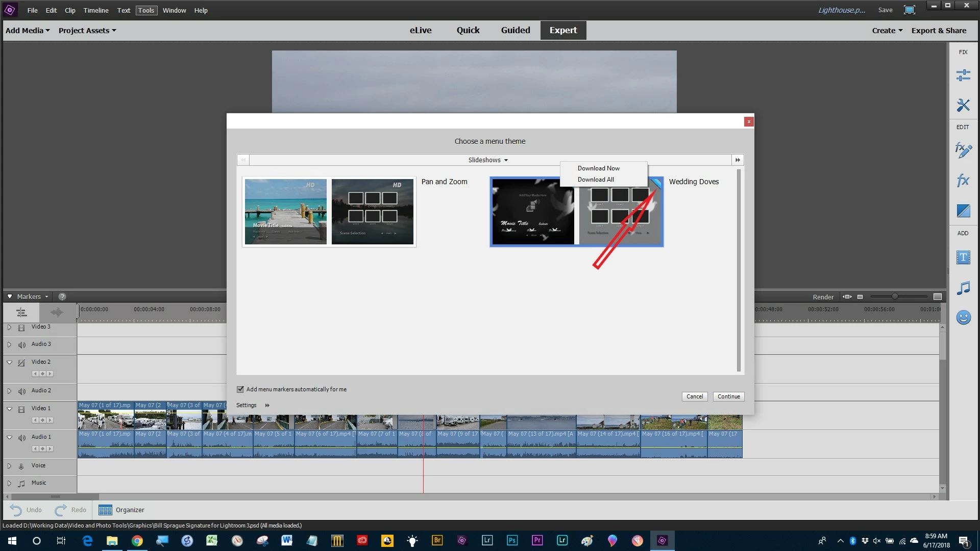The image size is (980, 551).
Task: Choose Download Now from context menu
Action: click(x=598, y=168)
